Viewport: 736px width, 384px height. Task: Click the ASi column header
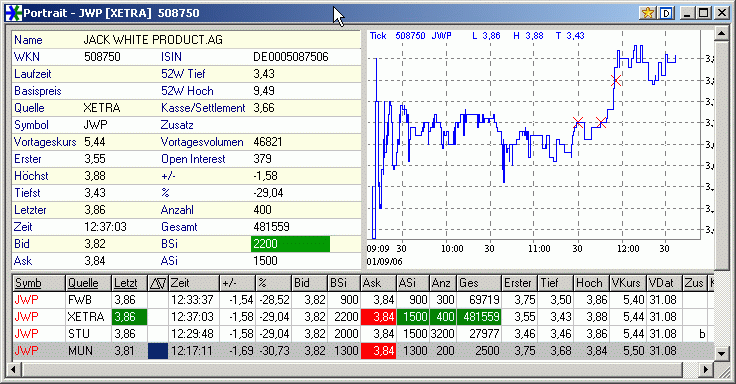pos(413,283)
